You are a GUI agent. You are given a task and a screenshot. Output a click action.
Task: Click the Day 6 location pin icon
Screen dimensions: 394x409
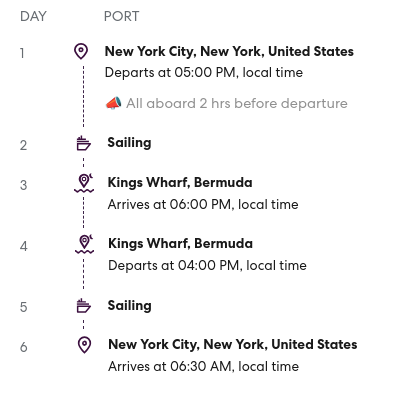tap(84, 345)
